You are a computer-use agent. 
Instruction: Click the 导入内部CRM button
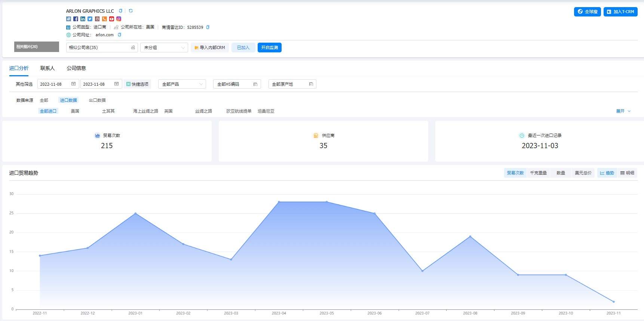(x=209, y=48)
